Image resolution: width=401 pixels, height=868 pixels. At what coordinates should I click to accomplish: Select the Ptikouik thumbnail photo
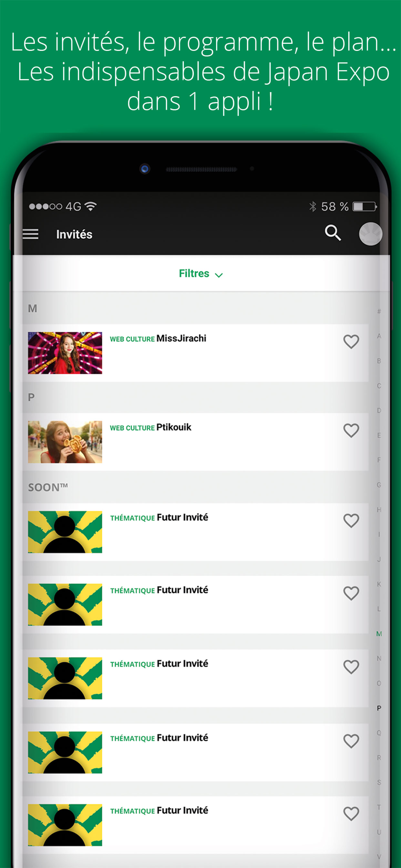pos(65,442)
